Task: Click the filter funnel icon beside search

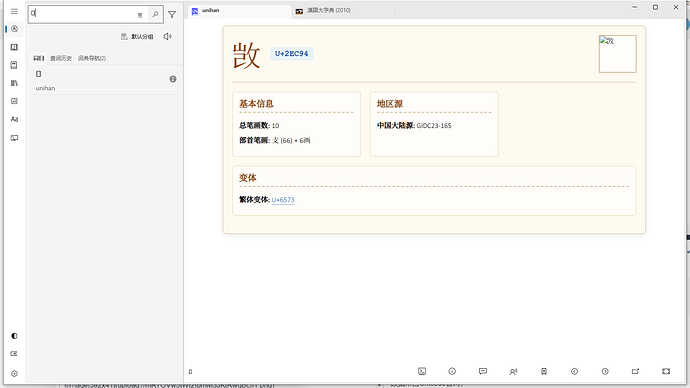Action: pyautogui.click(x=172, y=15)
